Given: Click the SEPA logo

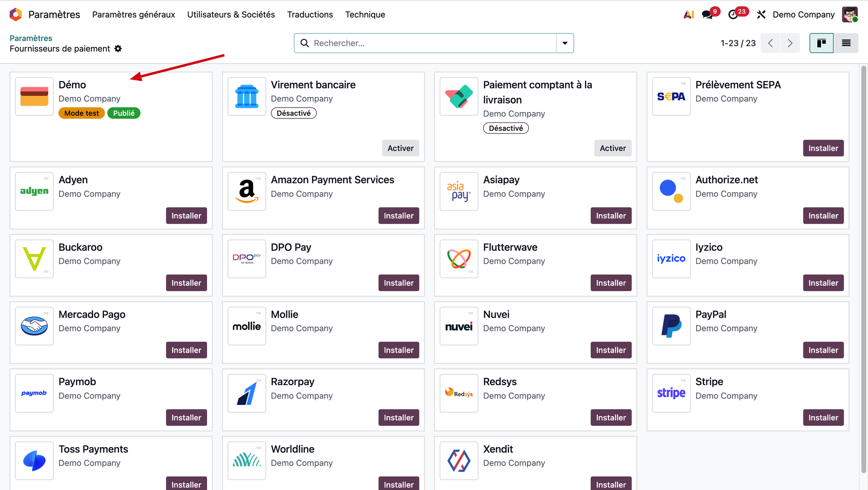Looking at the screenshot, I should point(671,96).
